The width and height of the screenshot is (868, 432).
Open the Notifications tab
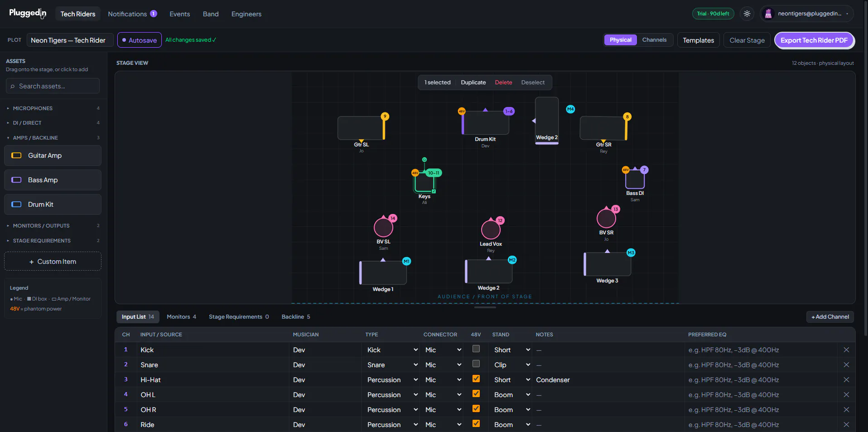pyautogui.click(x=132, y=14)
